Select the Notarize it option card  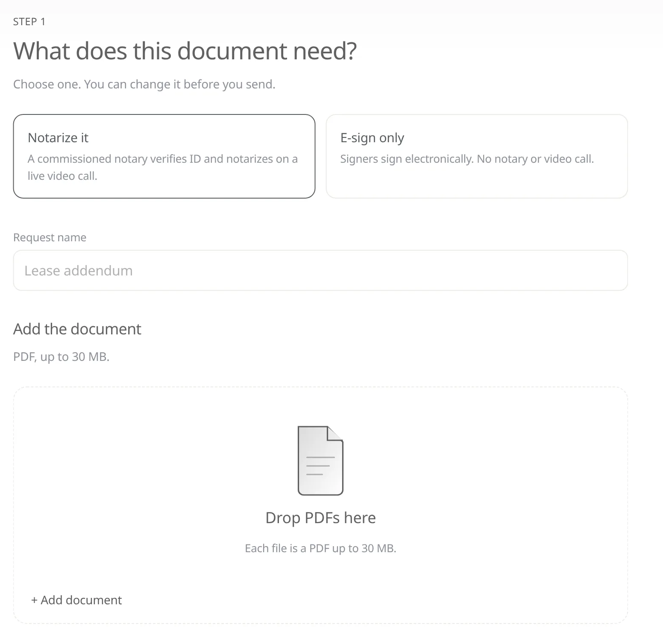tap(164, 156)
